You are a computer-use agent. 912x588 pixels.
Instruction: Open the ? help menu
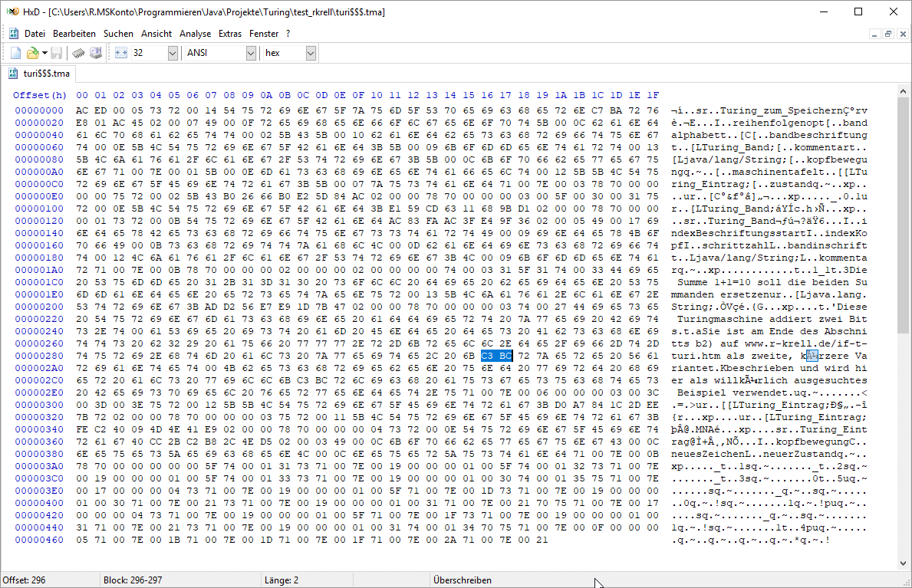(288, 34)
